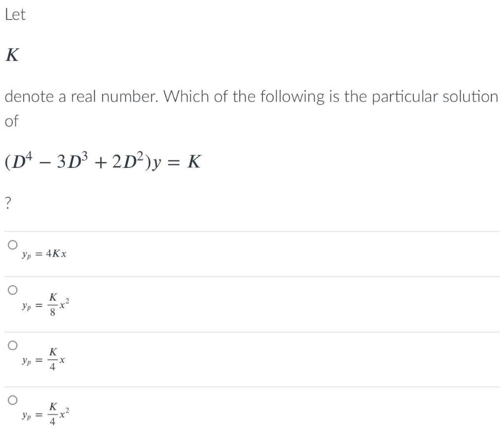Click the answer formula yp = K/8 x²
This screenshot has width=504, height=447.
(45, 305)
